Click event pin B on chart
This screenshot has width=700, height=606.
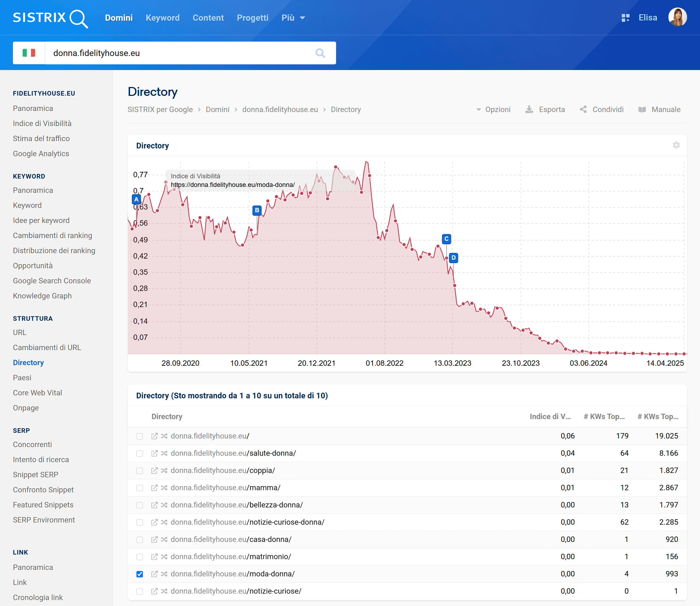click(x=257, y=210)
